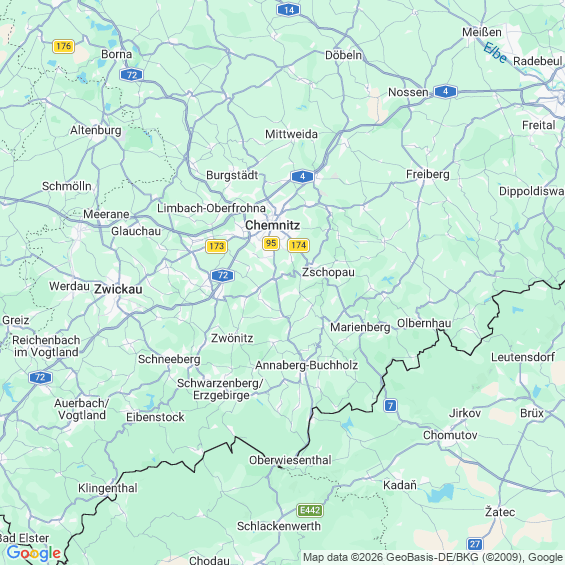Click the Annaberg-Buchholz town label
565x565 pixels.
tap(307, 365)
